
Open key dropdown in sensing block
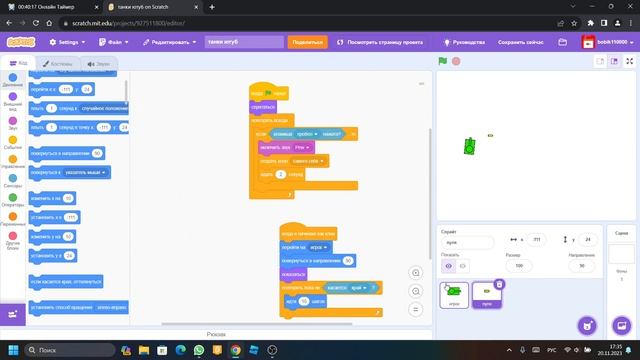(307, 134)
